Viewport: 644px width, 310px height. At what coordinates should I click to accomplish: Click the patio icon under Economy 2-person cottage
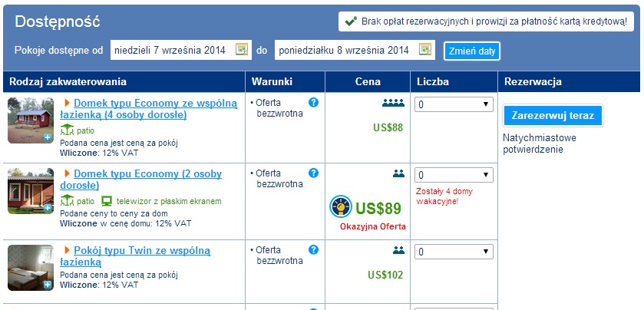[x=67, y=201]
